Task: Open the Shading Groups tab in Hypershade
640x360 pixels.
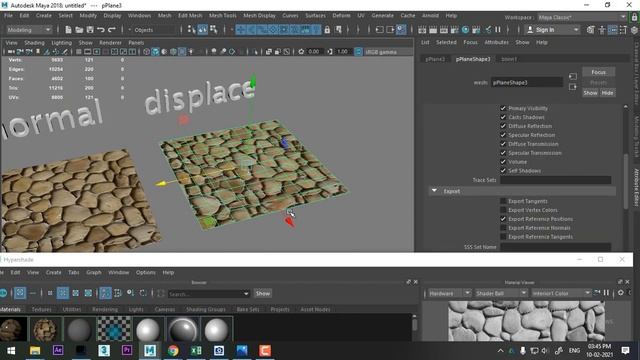Action: (205, 309)
